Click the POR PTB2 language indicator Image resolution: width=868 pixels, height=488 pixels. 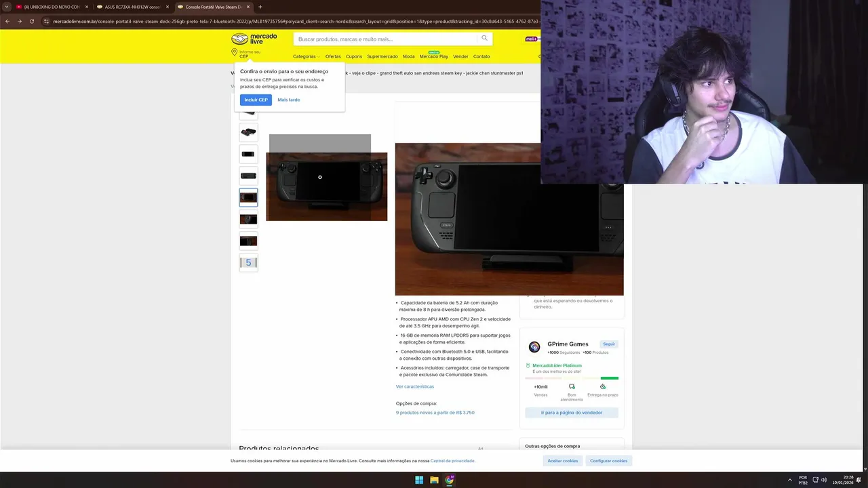[x=803, y=480]
